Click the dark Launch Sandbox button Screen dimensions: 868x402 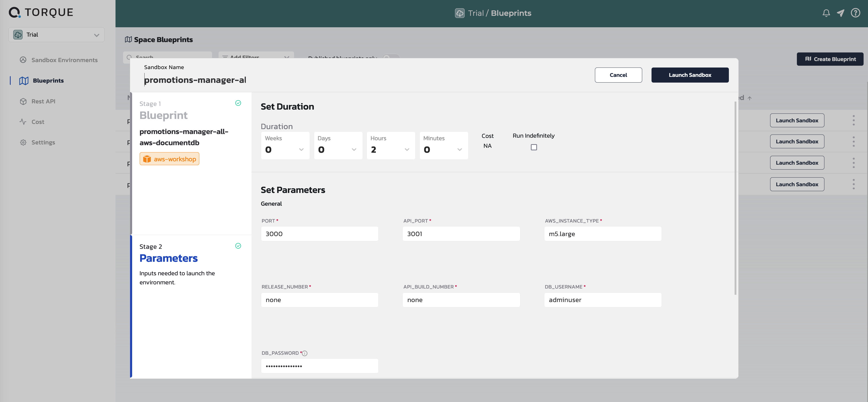coord(690,75)
